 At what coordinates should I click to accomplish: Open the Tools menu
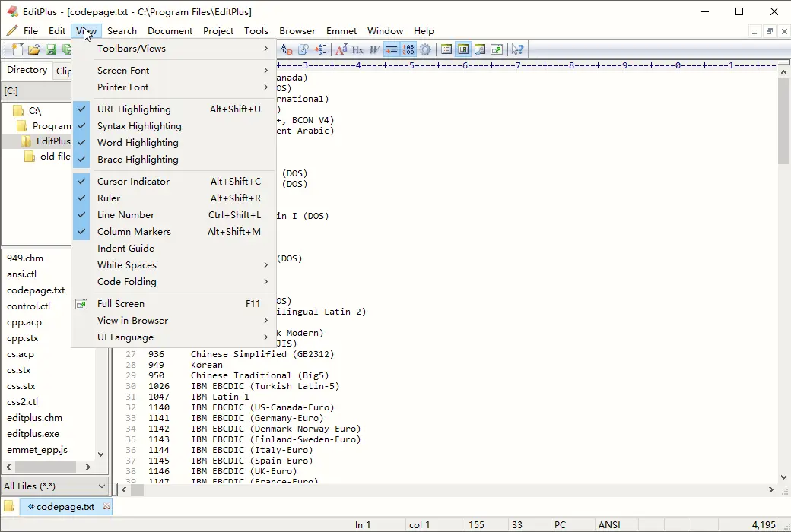256,30
